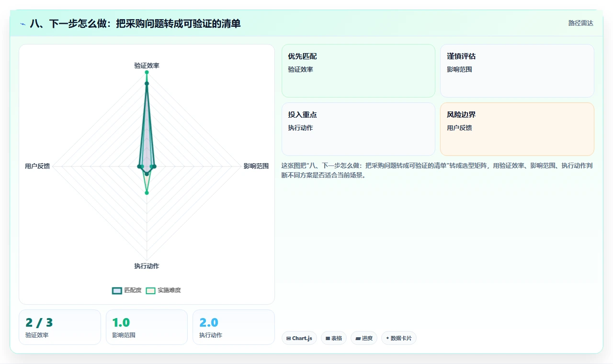Click the 表格 tag
613x364 pixels.
[334, 338]
